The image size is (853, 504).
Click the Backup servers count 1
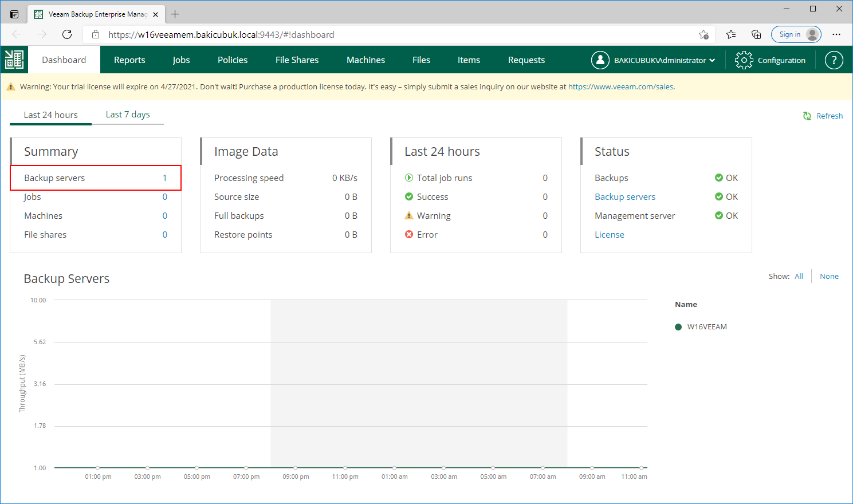[165, 178]
